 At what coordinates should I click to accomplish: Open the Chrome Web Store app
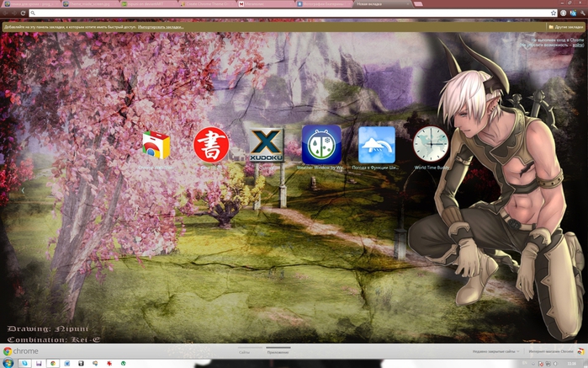click(x=156, y=145)
